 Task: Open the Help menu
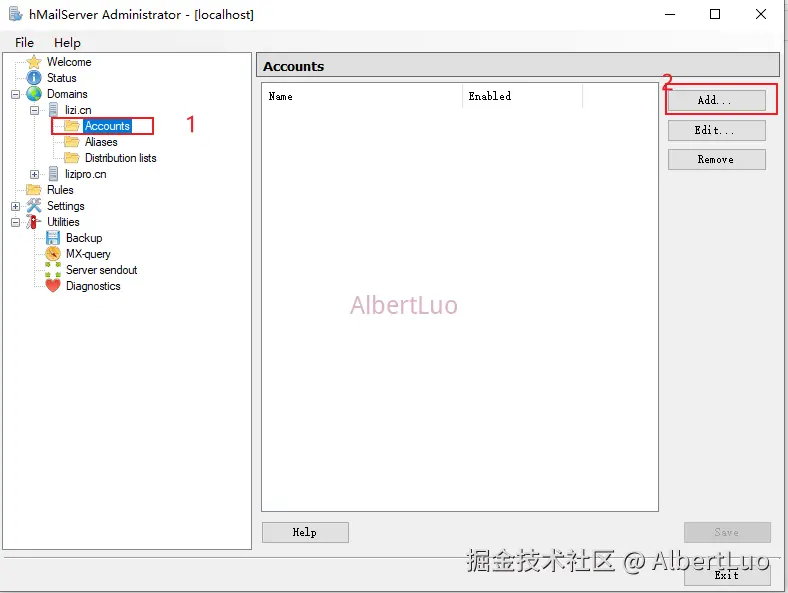[x=67, y=43]
